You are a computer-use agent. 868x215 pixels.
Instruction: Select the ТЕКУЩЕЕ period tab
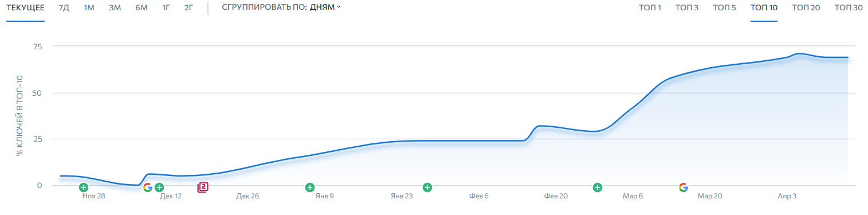[x=25, y=7]
